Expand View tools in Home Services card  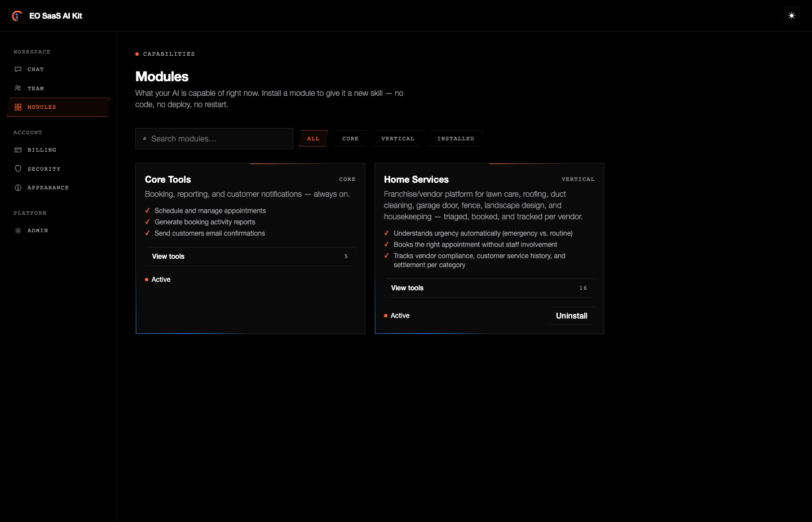point(489,288)
